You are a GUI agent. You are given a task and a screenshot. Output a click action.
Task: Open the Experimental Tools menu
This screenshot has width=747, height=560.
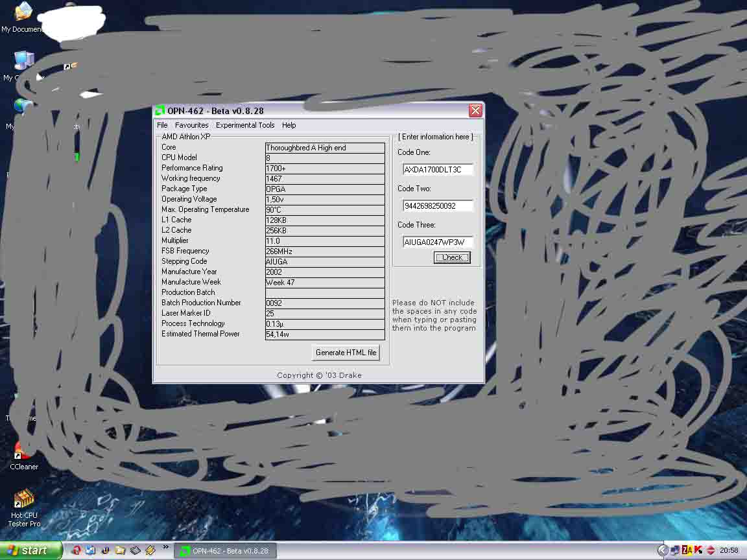pyautogui.click(x=245, y=125)
